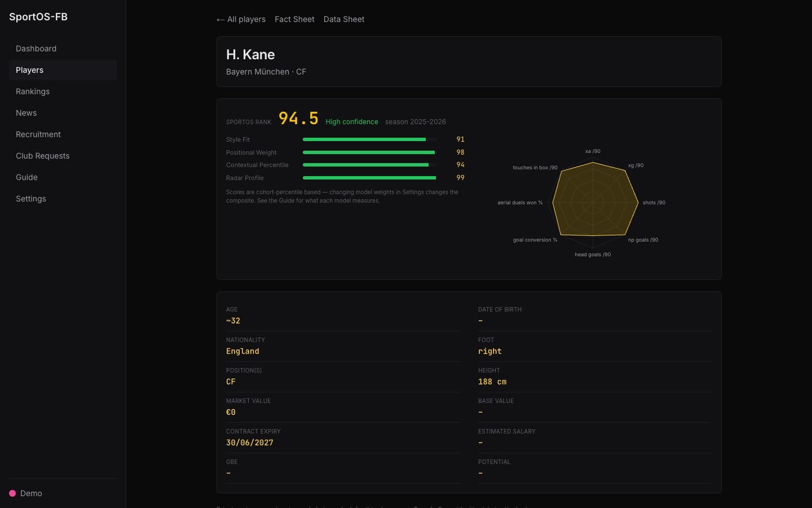This screenshot has height=508, width=812.
Task: Click the Radar Profile progress bar
Action: [x=370, y=178]
